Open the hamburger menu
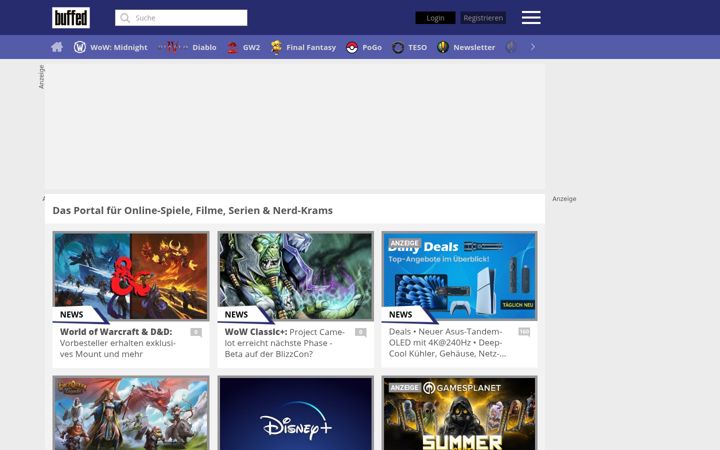The height and width of the screenshot is (450, 720). tap(531, 18)
